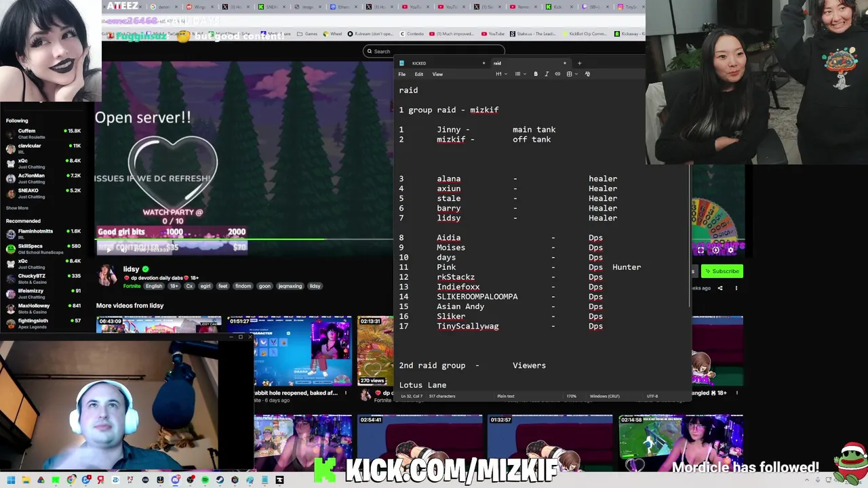868x488 pixels.
Task: Add a new Notepad tab with plus
Action: click(x=579, y=63)
